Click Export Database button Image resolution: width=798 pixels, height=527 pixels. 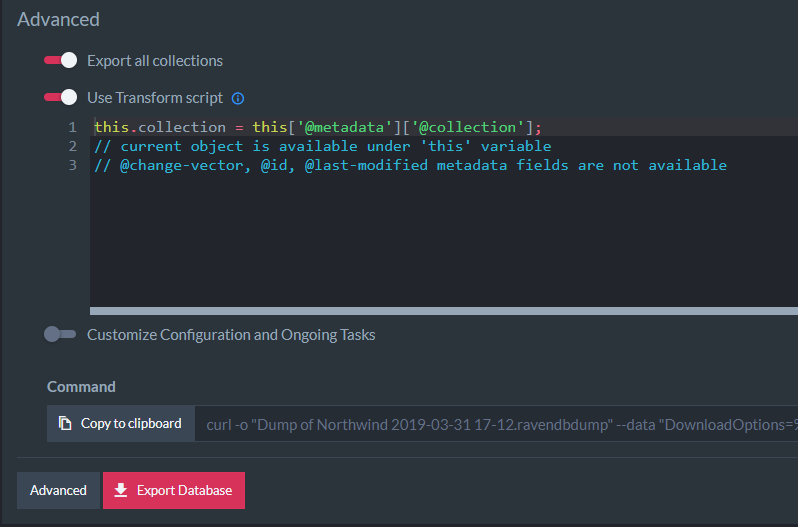coord(174,490)
